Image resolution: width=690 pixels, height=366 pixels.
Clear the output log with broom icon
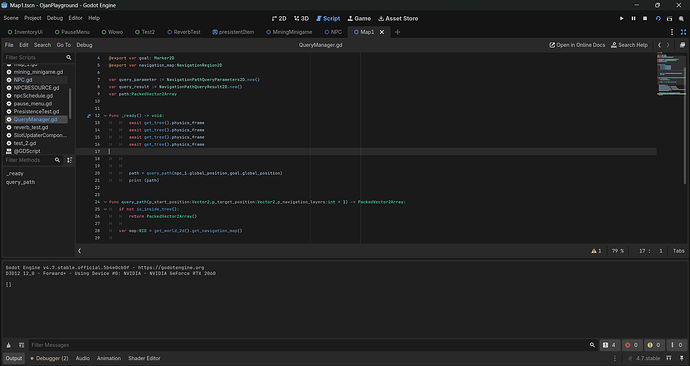click(x=8, y=345)
